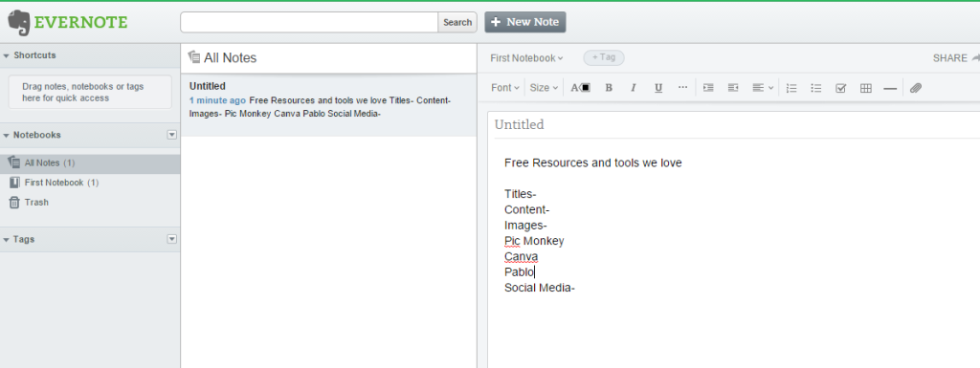Toggle underline formatting
The height and width of the screenshot is (368, 980).
658,88
